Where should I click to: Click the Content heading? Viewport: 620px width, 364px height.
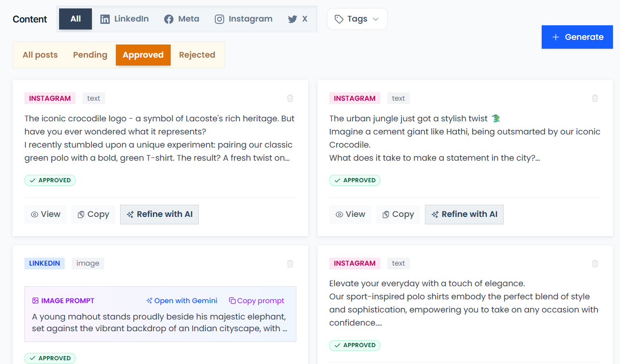pyautogui.click(x=30, y=19)
